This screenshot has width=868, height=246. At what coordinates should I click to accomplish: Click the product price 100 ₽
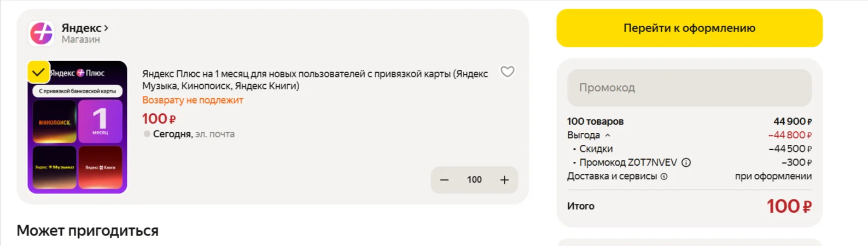[159, 119]
